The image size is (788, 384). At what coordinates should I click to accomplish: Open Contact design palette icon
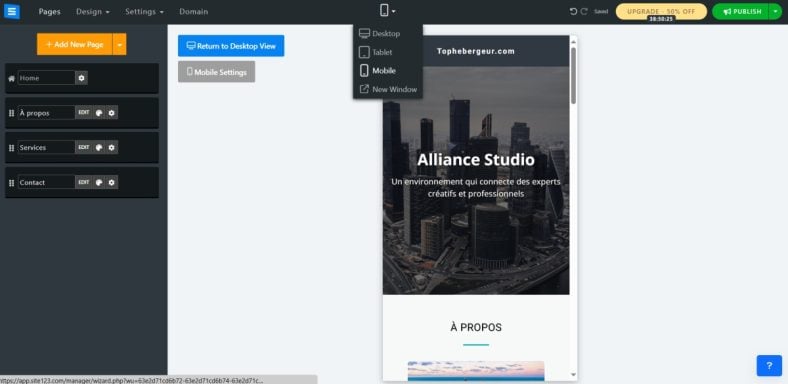[99, 182]
